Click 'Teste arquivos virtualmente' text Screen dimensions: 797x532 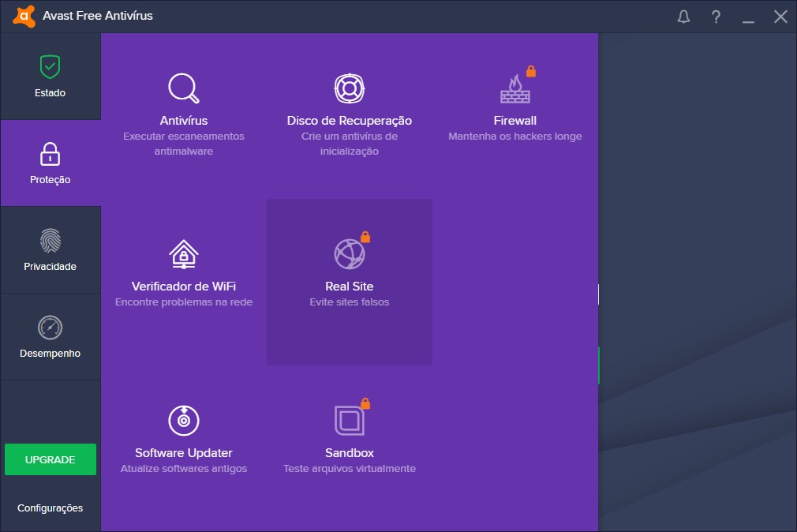350,468
